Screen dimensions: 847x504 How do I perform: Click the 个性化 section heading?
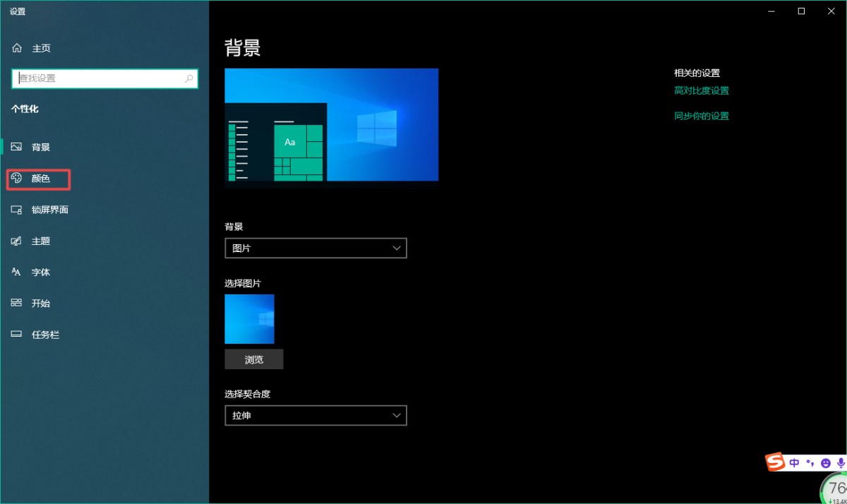click(x=25, y=109)
